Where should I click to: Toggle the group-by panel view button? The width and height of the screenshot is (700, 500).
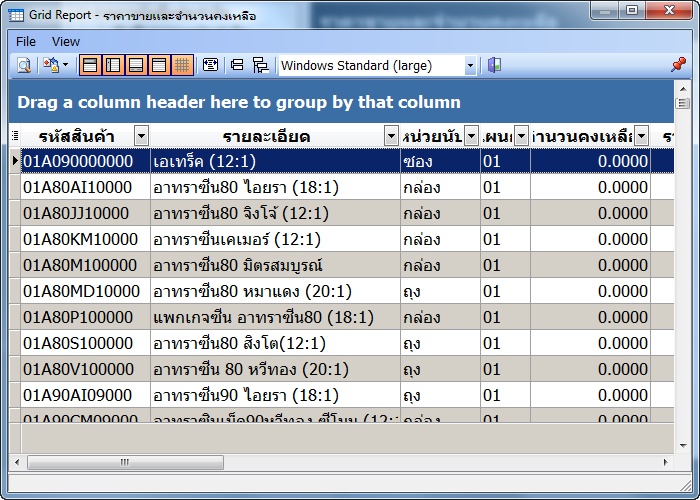point(90,66)
